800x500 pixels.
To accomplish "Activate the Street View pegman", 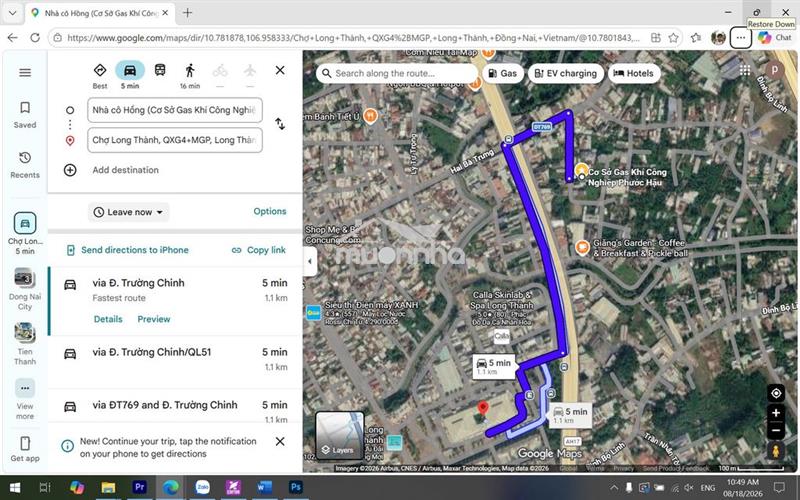I will pos(776,451).
